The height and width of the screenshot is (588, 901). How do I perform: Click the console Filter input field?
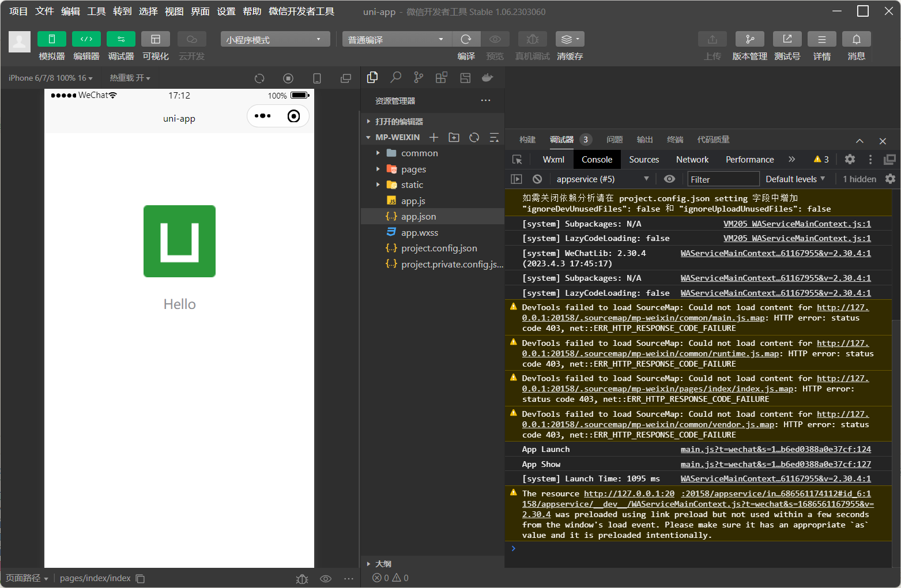pos(723,179)
